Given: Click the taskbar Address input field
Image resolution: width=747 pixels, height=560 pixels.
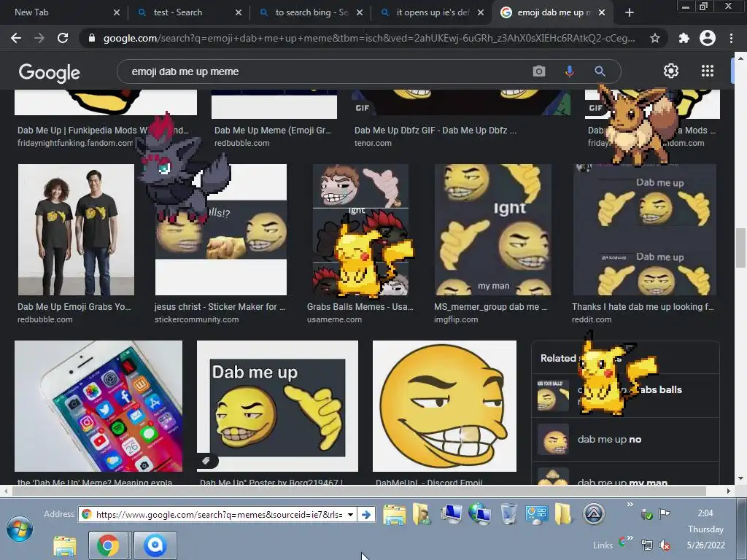Looking at the screenshot, I should [217, 514].
